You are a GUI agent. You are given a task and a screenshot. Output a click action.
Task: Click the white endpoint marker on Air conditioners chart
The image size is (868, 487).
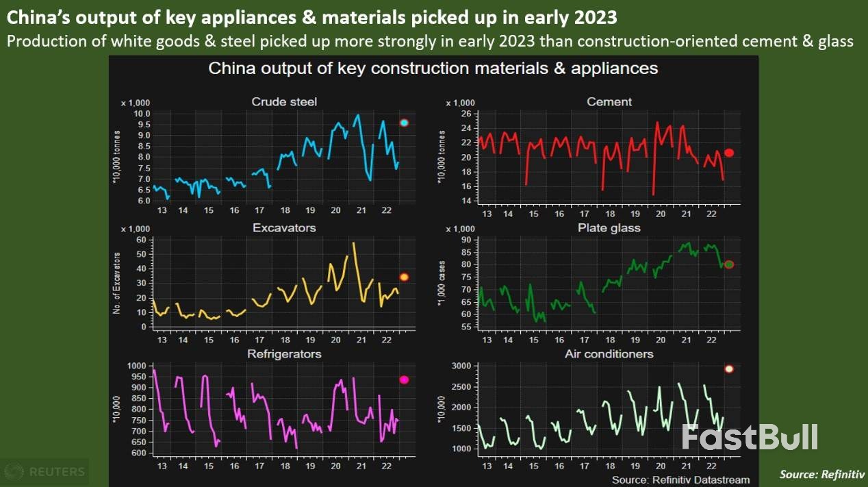coord(730,369)
